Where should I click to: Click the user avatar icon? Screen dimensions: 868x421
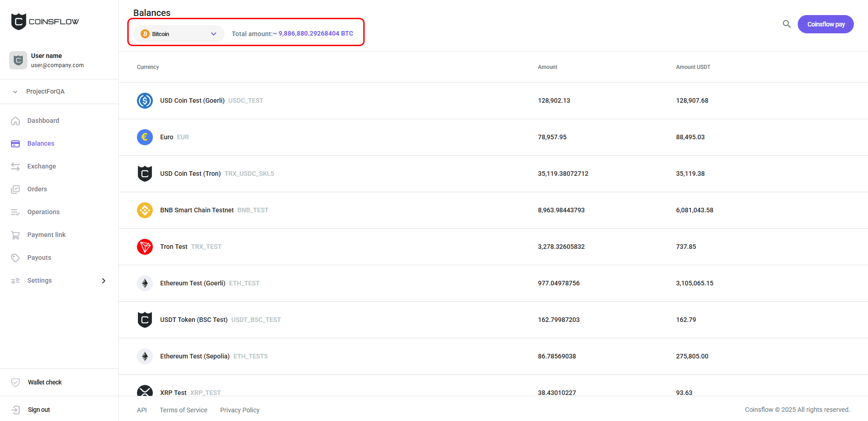18,60
